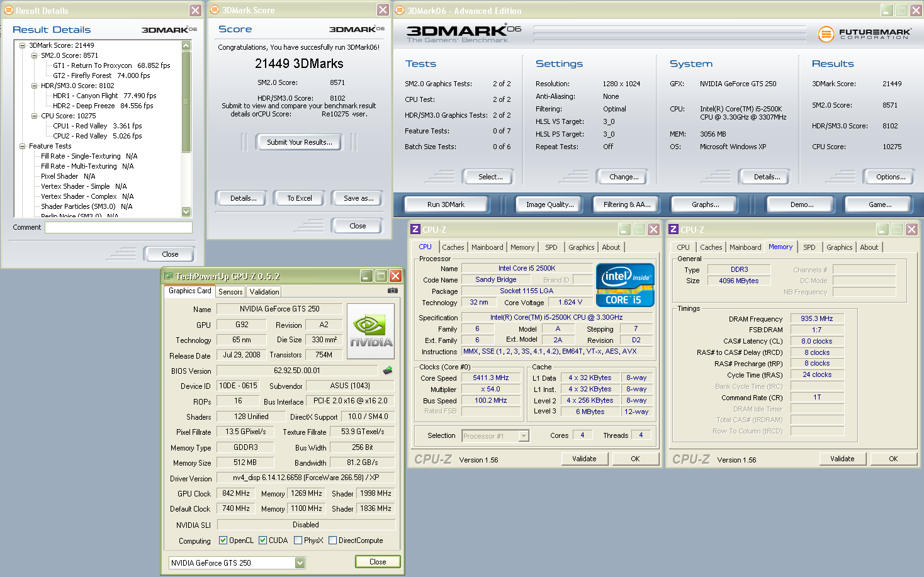Image resolution: width=924 pixels, height=577 pixels.
Task: Collapse the SM2.0 Score: 8571 node
Action: tap(35, 55)
